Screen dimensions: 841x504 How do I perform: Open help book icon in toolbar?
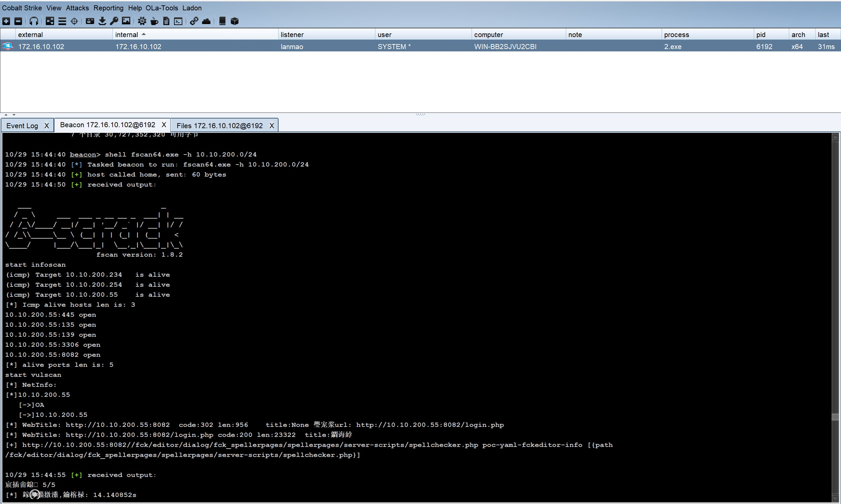222,21
